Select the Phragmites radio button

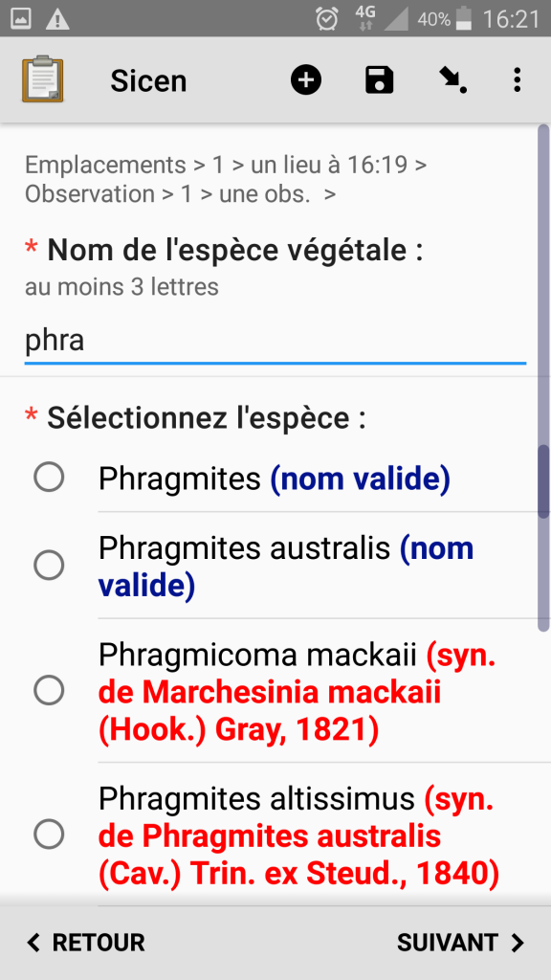point(49,478)
